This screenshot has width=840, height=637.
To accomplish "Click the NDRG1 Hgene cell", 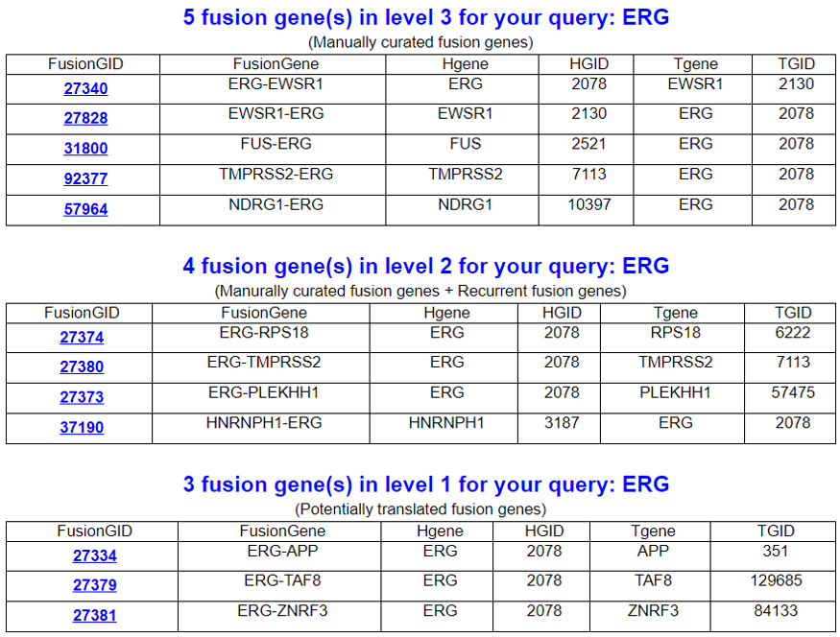I will 465,204.
